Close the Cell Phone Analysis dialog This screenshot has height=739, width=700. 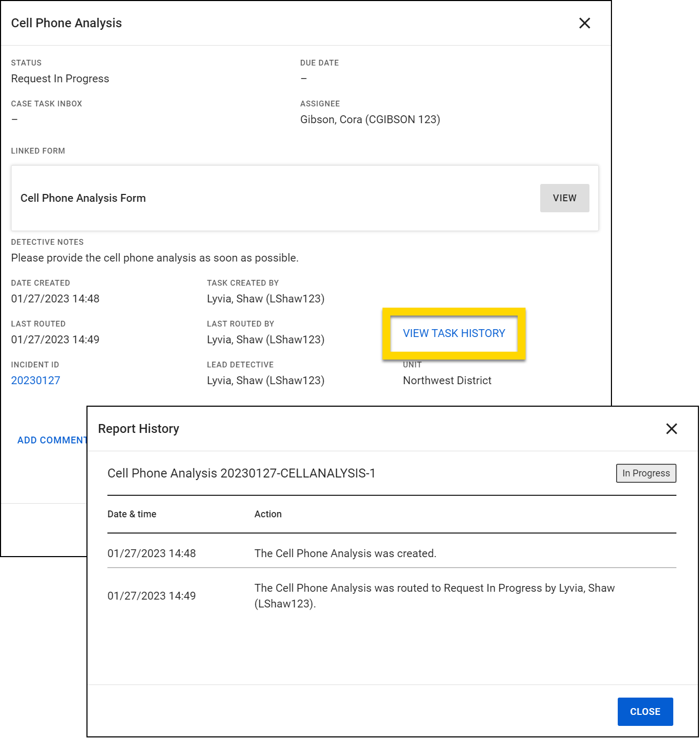click(x=585, y=23)
